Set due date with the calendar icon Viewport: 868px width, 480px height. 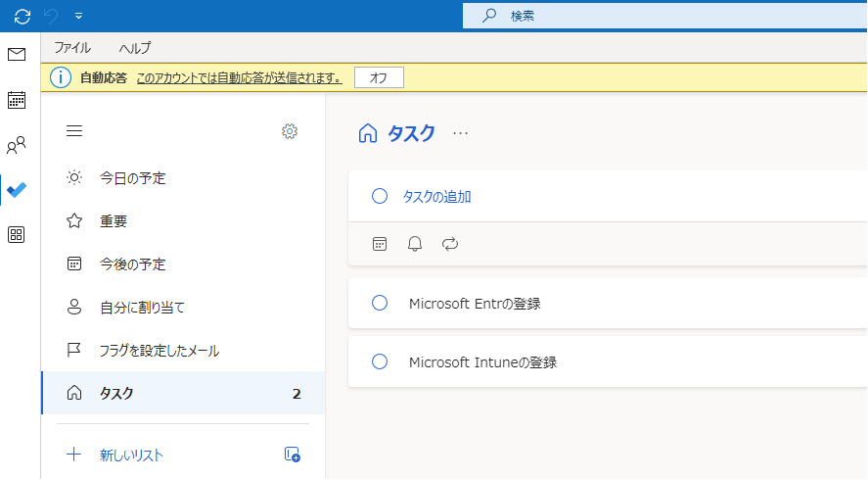click(x=380, y=244)
